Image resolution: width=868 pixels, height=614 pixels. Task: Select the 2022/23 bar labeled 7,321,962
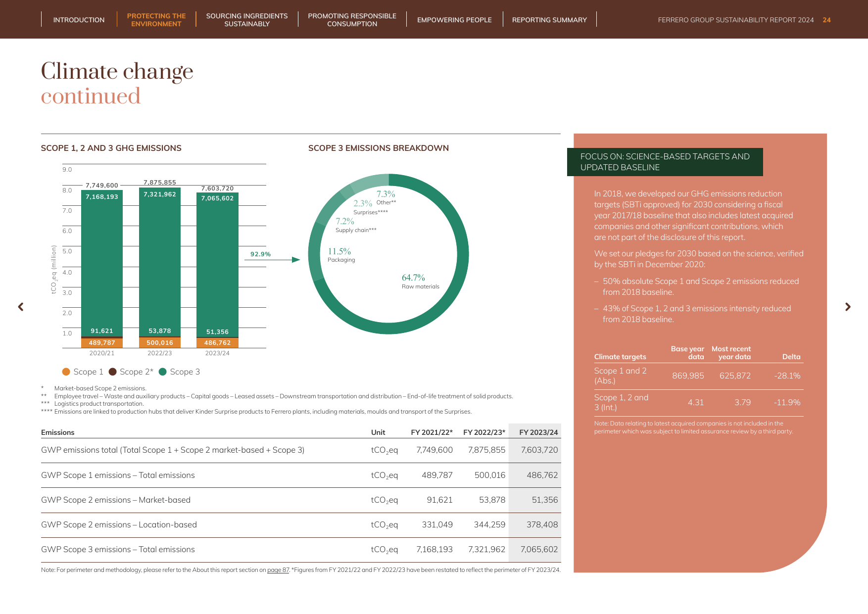160,262
